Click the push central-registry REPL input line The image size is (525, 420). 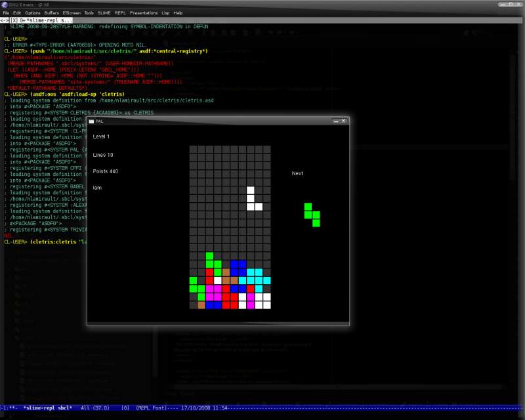click(119, 51)
